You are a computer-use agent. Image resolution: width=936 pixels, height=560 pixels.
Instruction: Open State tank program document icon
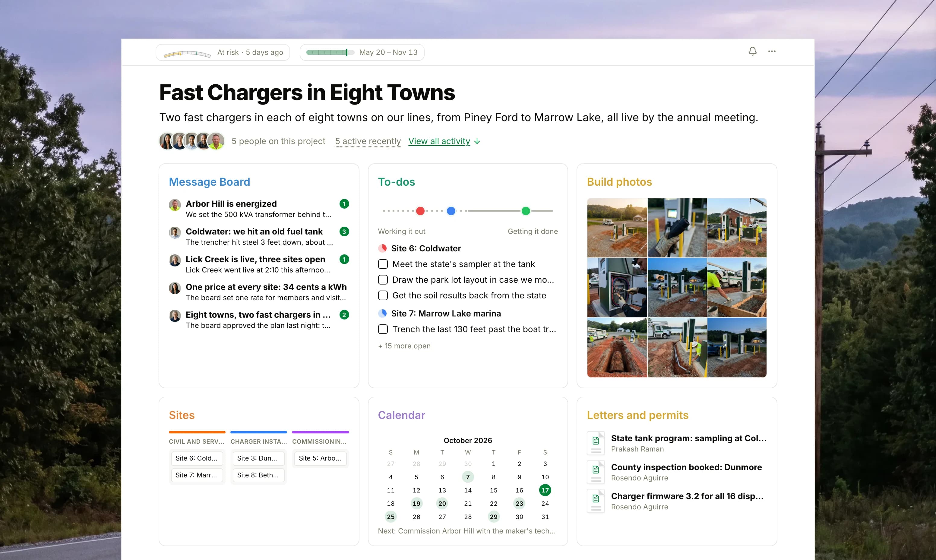596,443
